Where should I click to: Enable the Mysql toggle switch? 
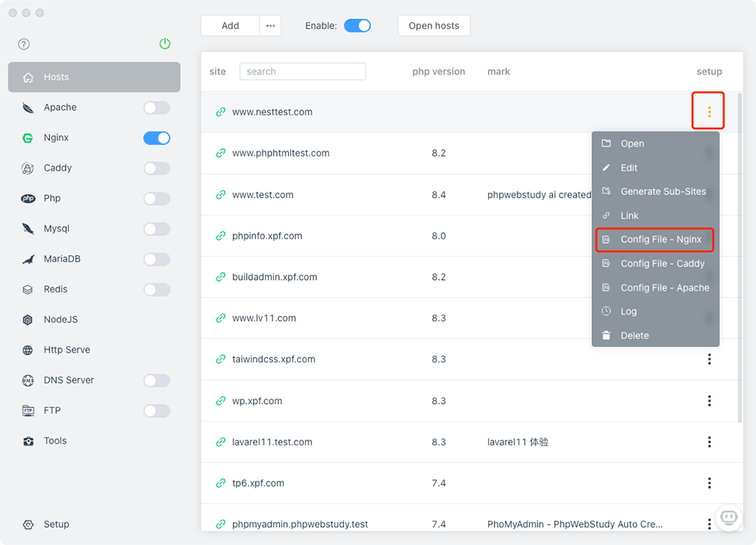[x=157, y=229]
